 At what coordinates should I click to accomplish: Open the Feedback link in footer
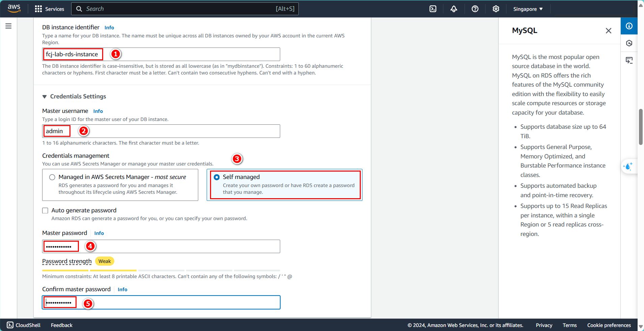pos(62,325)
